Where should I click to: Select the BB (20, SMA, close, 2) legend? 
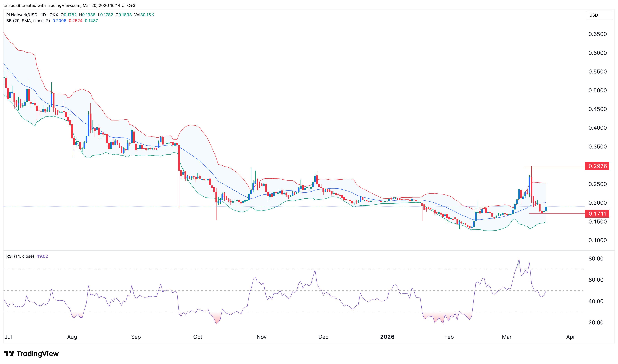(x=28, y=21)
